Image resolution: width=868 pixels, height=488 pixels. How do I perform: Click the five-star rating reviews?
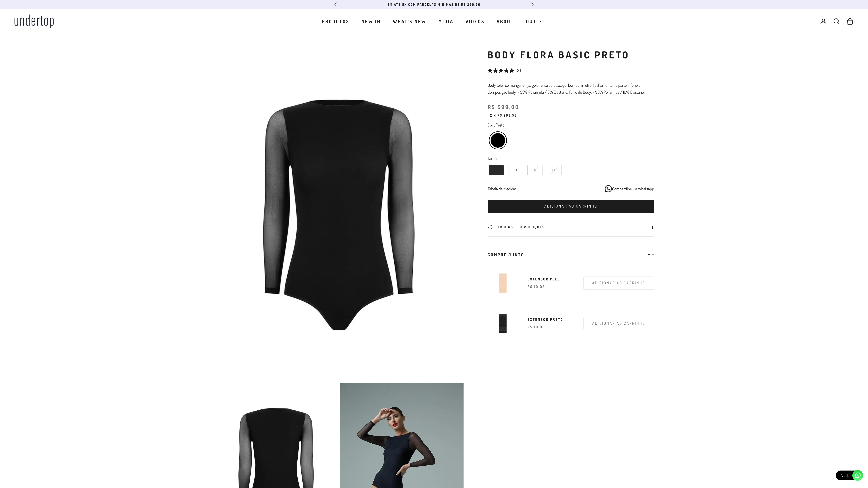point(504,70)
